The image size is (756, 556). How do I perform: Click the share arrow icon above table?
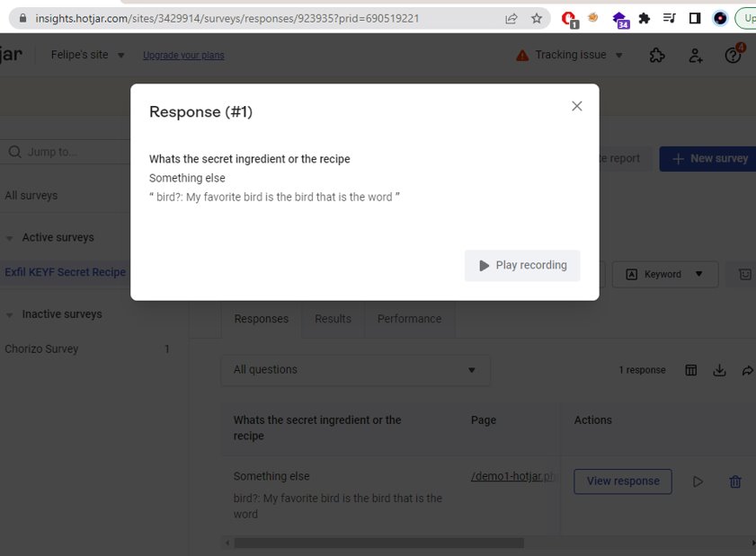pyautogui.click(x=747, y=370)
